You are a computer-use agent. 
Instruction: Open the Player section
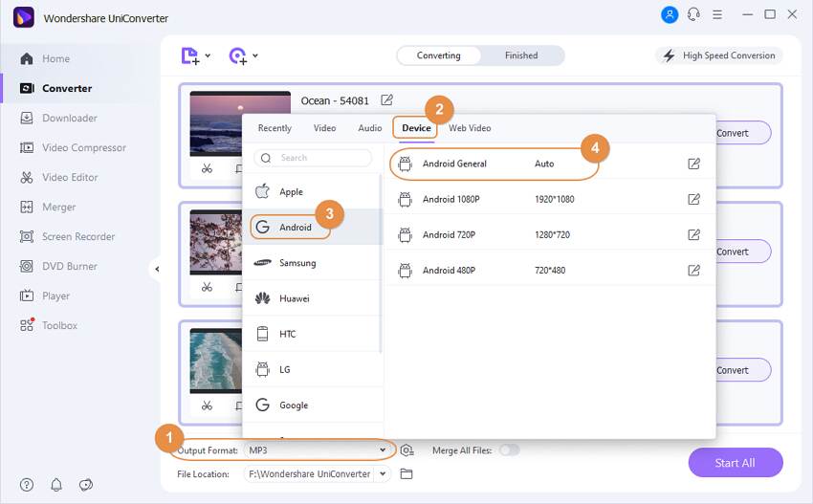(x=44, y=296)
